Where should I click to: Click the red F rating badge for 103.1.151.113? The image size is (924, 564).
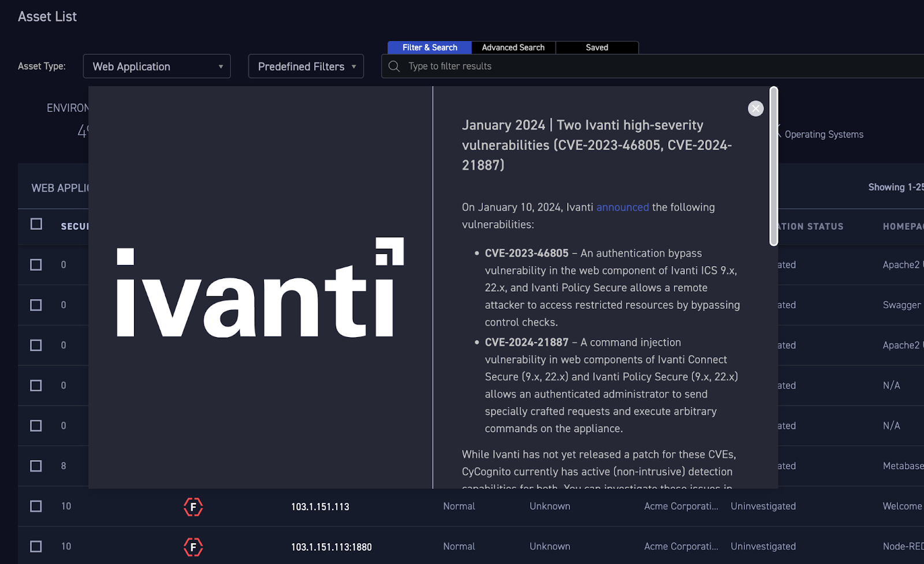pos(193,507)
